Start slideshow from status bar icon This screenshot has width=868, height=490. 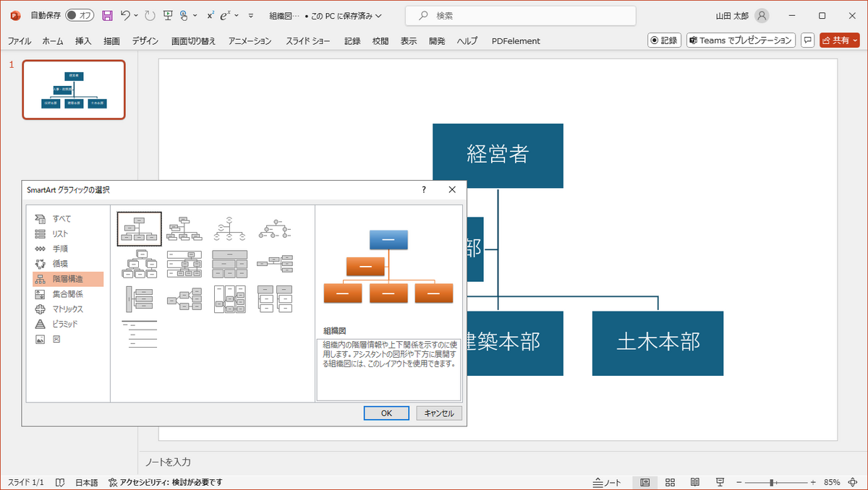tap(720, 482)
